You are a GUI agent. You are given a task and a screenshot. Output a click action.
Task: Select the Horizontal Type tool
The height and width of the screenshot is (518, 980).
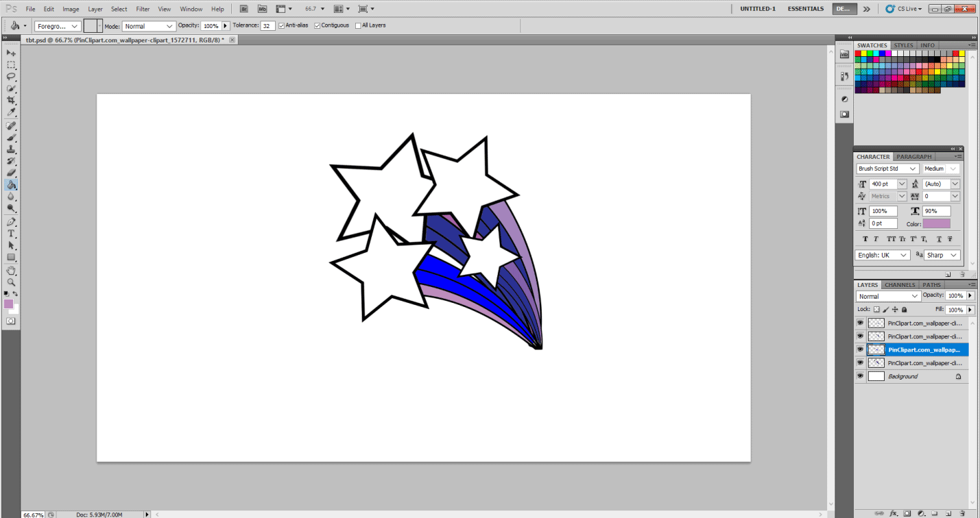pos(11,234)
